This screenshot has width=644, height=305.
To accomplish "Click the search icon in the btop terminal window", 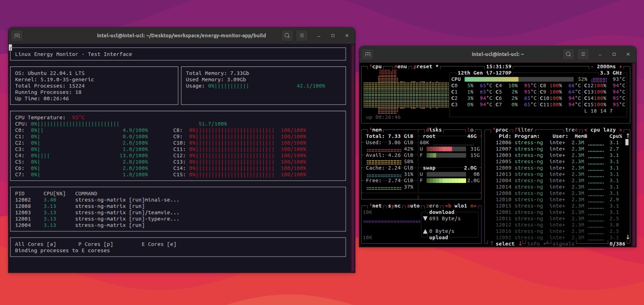I will [568, 54].
